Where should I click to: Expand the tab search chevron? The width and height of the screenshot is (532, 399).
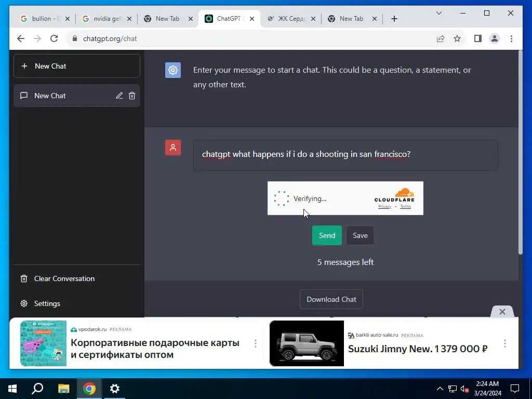[x=438, y=13]
